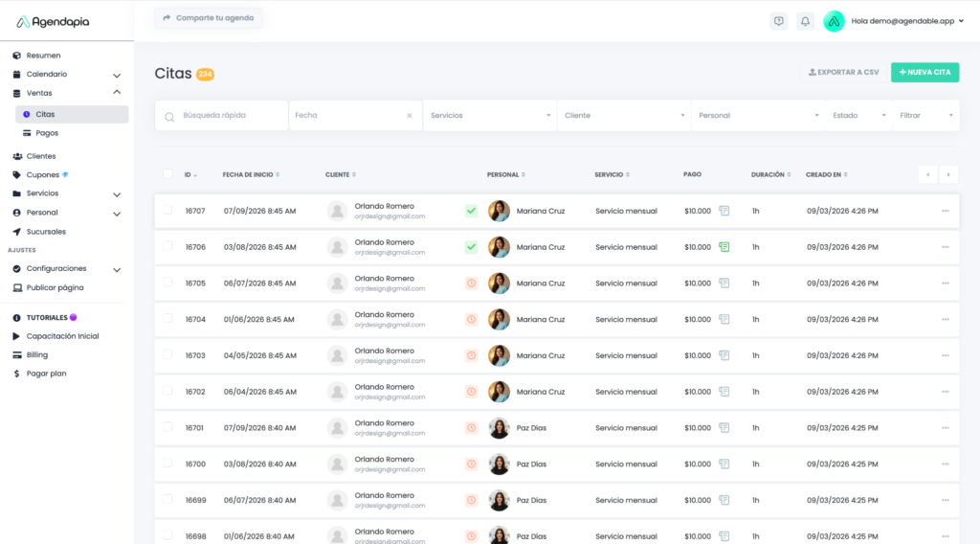Open the help chat icon in header
980x544 pixels.
778,21
